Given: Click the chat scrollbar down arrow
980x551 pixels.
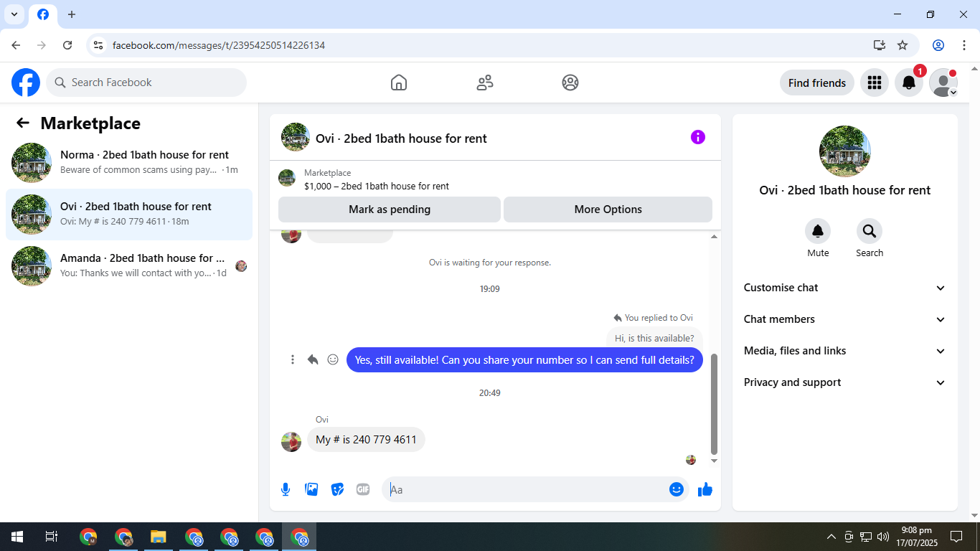Looking at the screenshot, I should click(714, 461).
